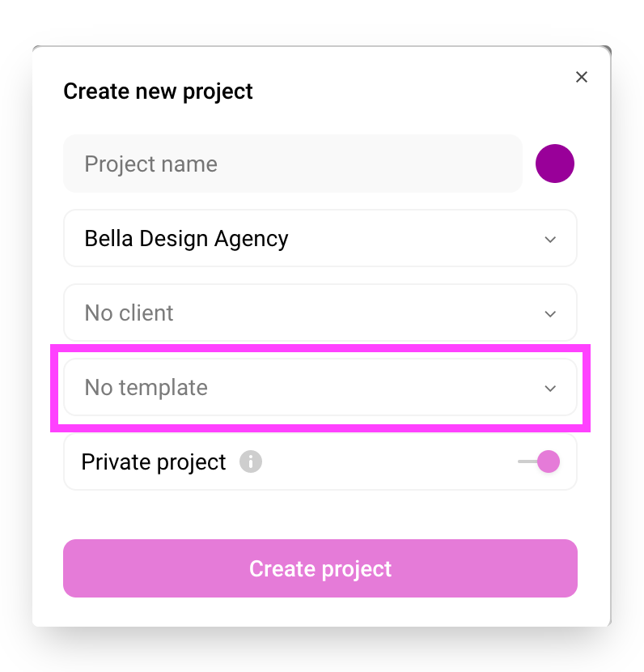Click the chevron arrow in the No client field
Screen dimensions: 644x672
pyautogui.click(x=550, y=314)
